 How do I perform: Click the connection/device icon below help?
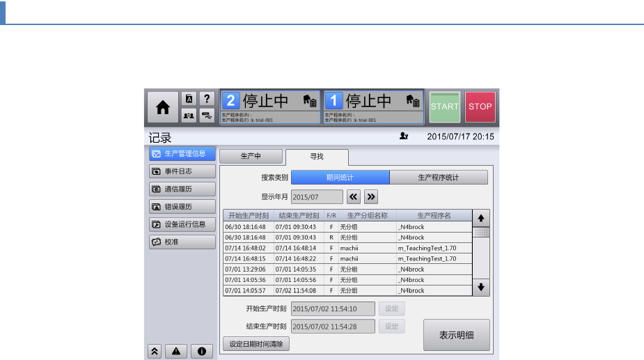pos(207,116)
